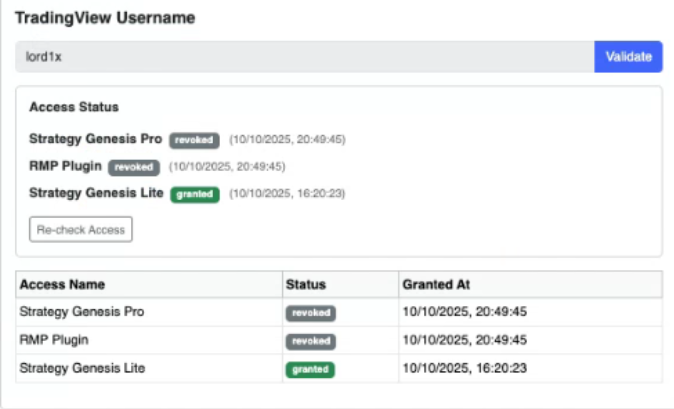Click the Status column header
Screen dimensions: 674x409
click(x=305, y=284)
